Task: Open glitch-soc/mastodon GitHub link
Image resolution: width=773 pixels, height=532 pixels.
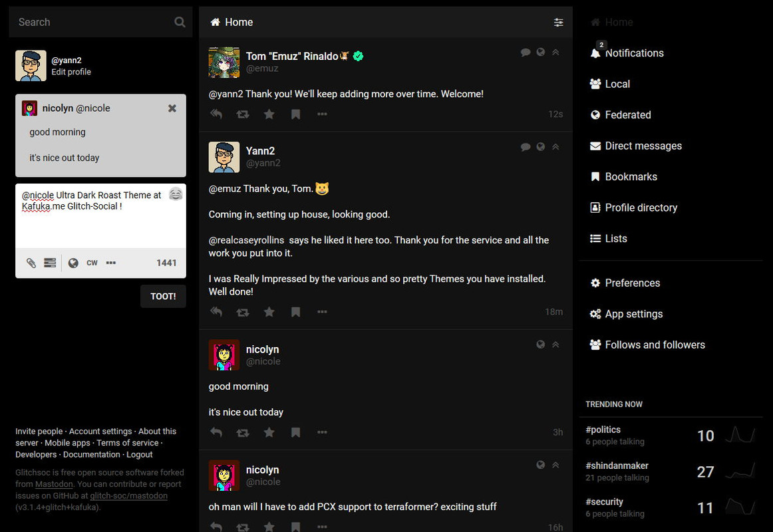Action: pyautogui.click(x=128, y=496)
